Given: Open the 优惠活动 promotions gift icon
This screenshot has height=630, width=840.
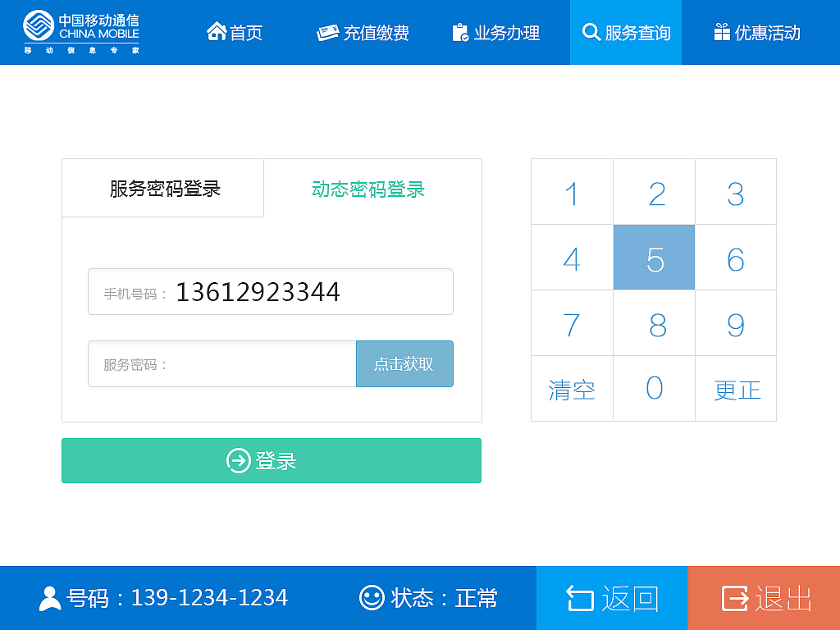Looking at the screenshot, I should coord(722,31).
